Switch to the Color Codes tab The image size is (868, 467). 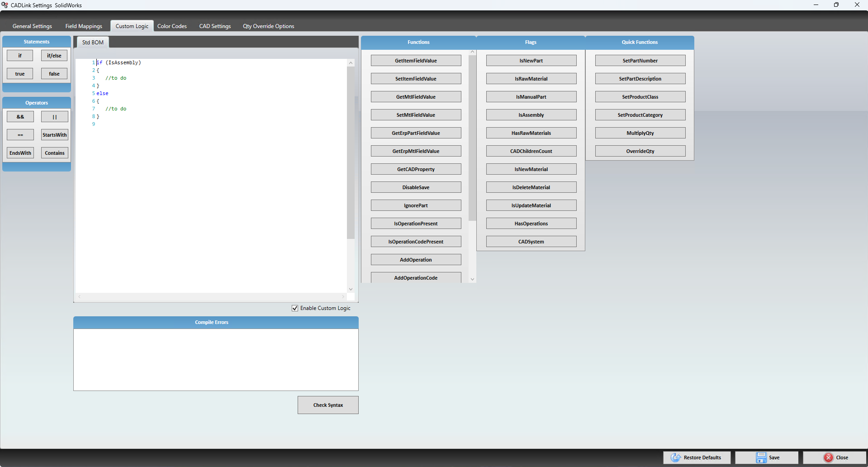click(172, 26)
